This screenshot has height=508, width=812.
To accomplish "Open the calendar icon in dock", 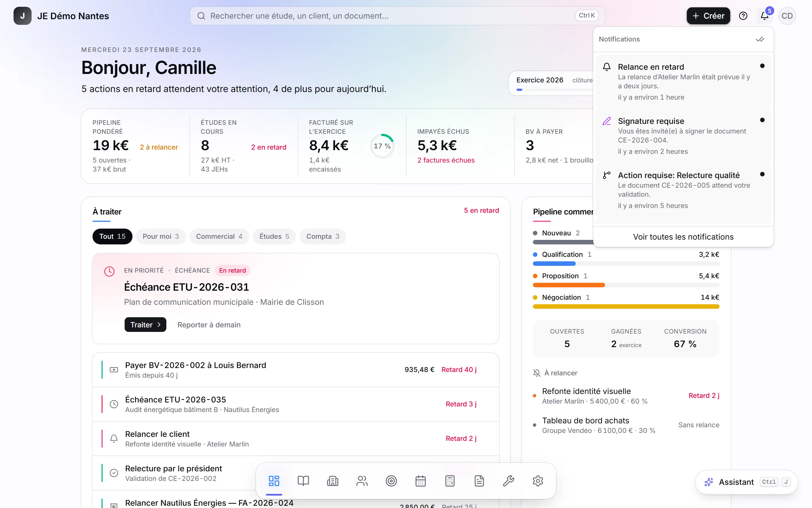I will pyautogui.click(x=420, y=481).
